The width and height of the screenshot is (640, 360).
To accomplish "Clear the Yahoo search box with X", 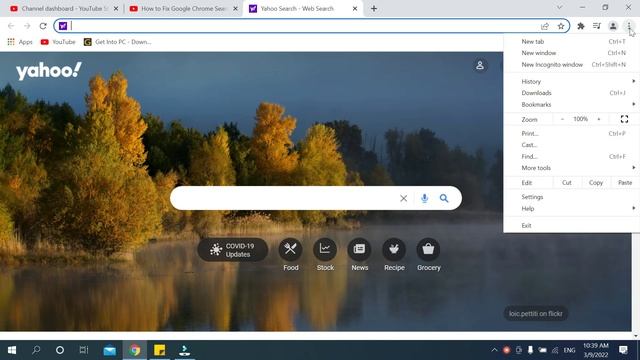I will [404, 198].
